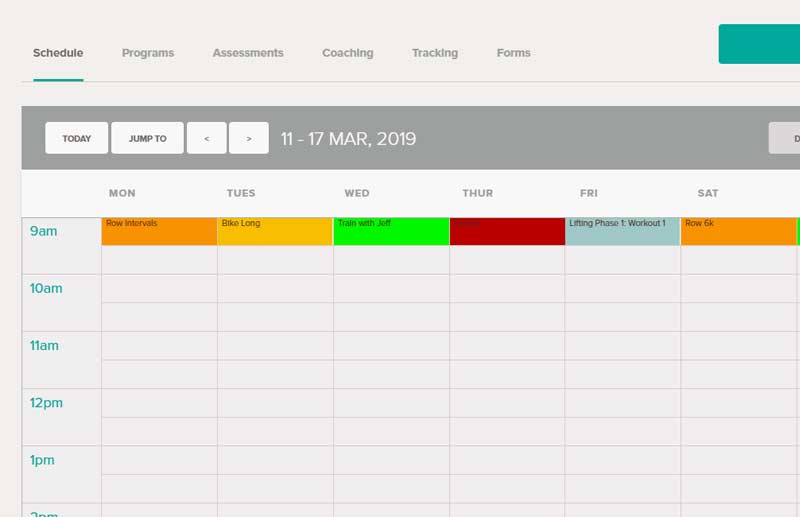
Task: Select the Assessments tab
Action: point(248,53)
